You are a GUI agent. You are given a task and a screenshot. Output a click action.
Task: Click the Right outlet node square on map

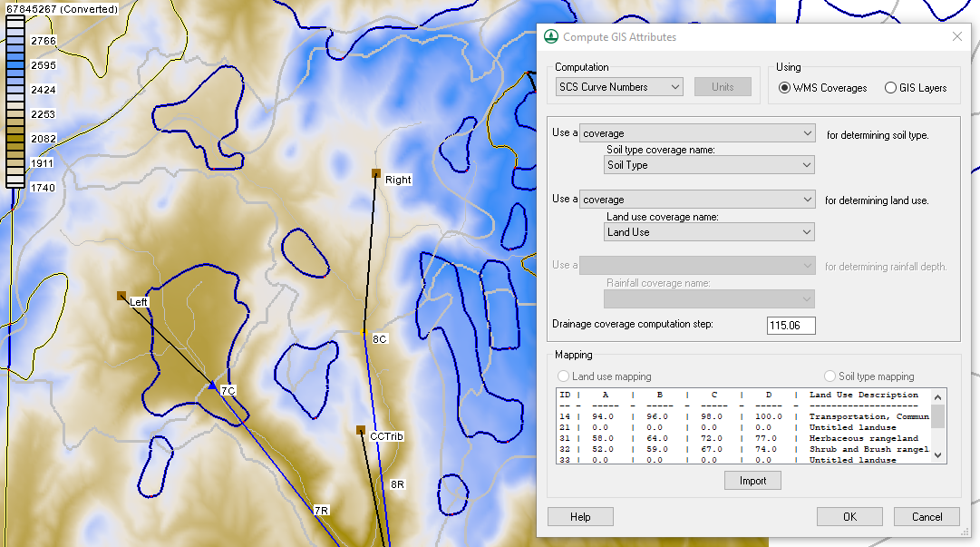pos(376,173)
